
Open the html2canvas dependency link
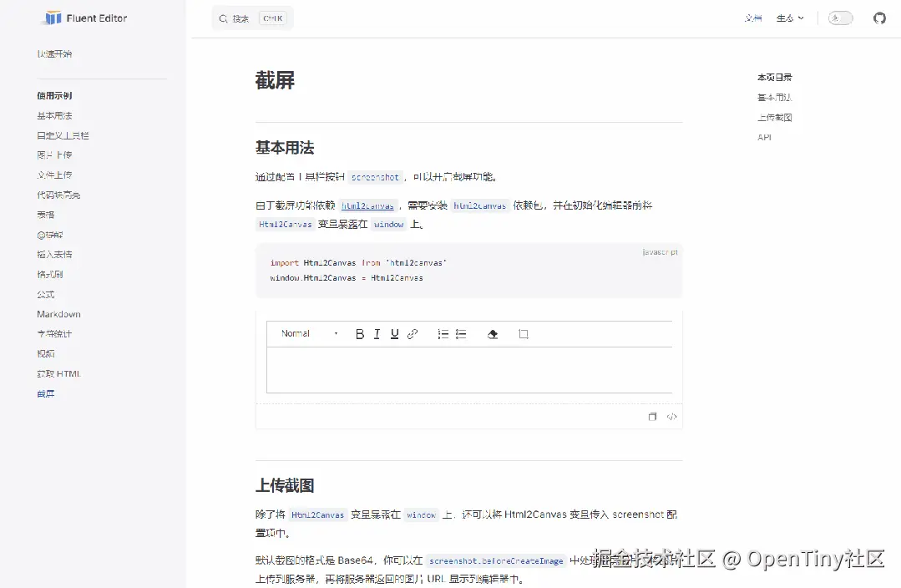pos(367,205)
